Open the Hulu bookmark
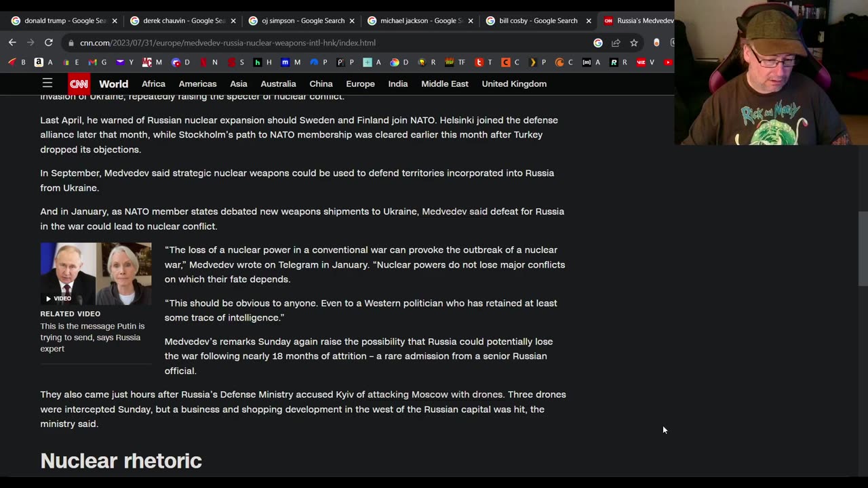 (x=262, y=62)
